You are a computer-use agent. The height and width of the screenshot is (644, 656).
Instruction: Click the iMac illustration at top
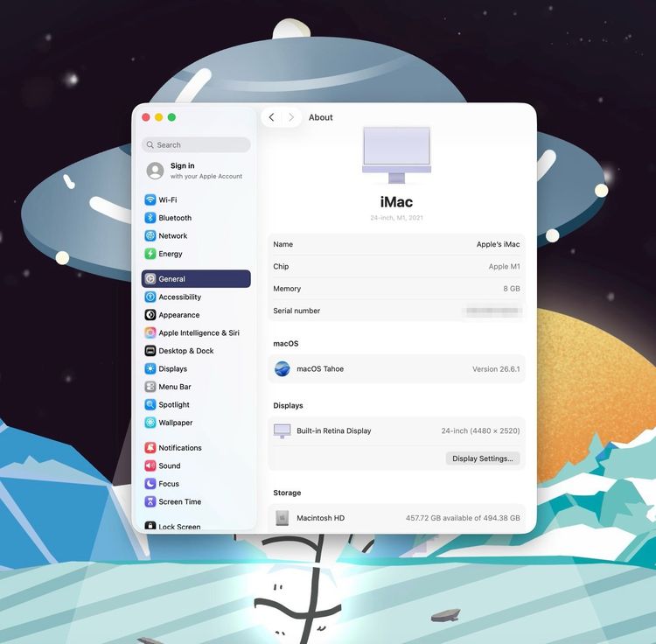click(x=396, y=155)
